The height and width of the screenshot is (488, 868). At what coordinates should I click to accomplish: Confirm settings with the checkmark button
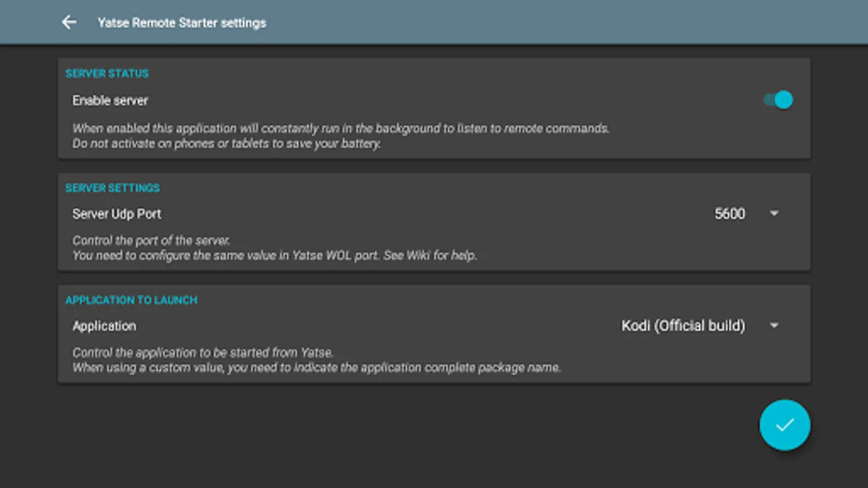click(784, 425)
